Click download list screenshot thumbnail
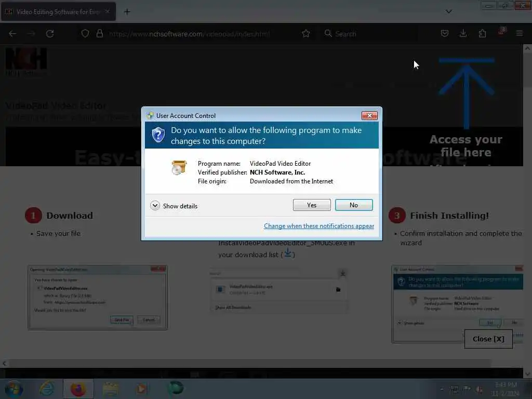This screenshot has width=532, height=399. 279,290
